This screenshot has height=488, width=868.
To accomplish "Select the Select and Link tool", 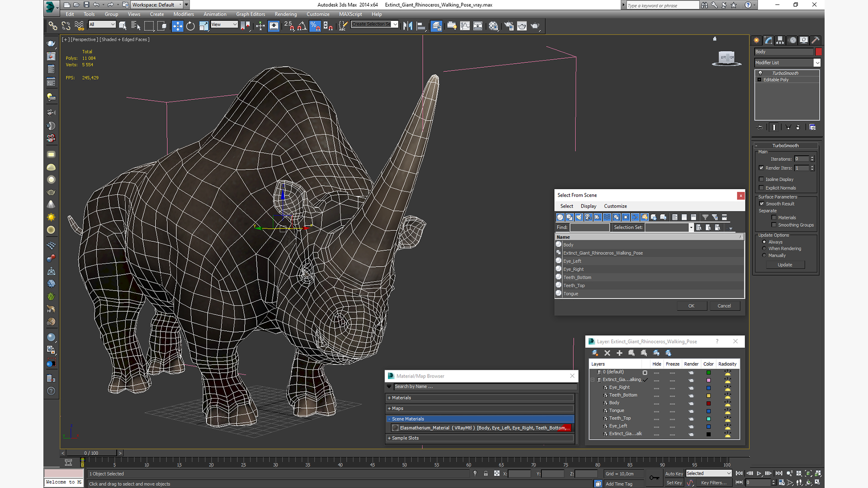I will click(x=53, y=26).
